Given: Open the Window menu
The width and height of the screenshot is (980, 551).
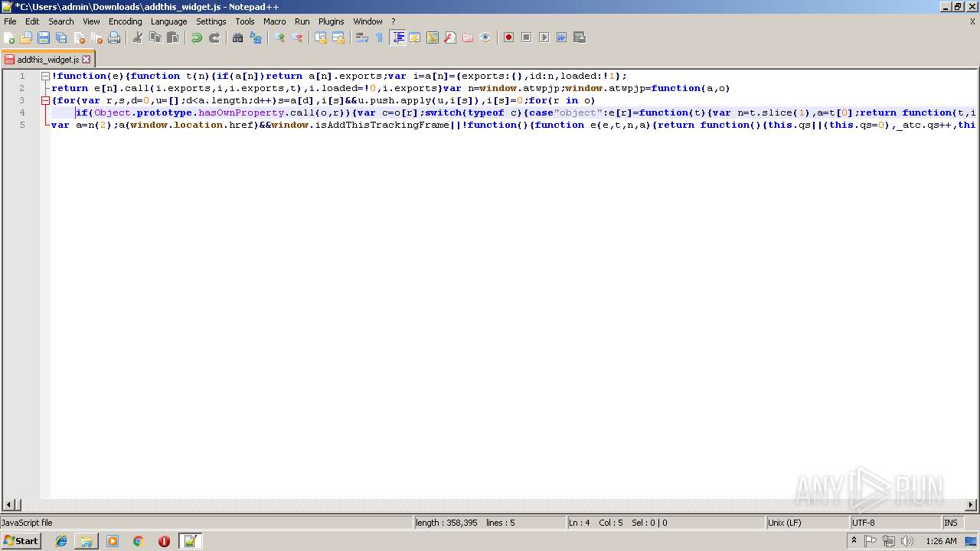Looking at the screenshot, I should coord(368,21).
